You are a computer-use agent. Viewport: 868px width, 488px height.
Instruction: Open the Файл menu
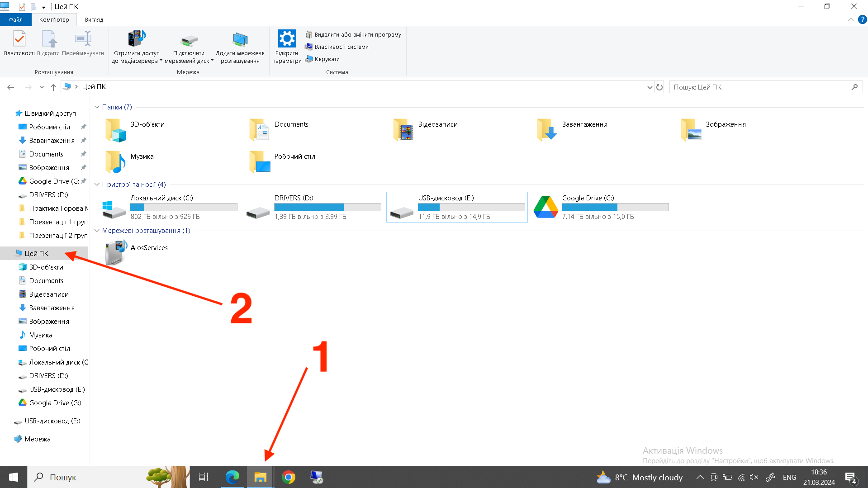click(x=16, y=20)
